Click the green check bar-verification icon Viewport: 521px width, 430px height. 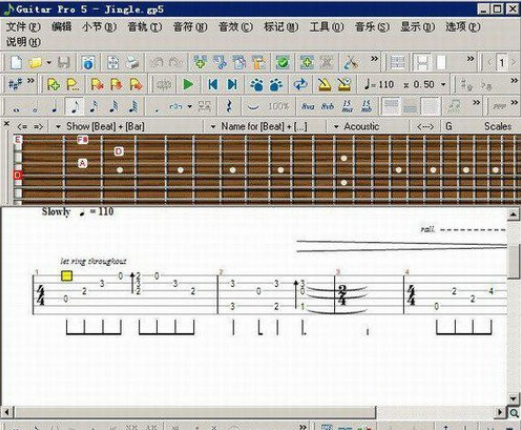[x=282, y=63]
